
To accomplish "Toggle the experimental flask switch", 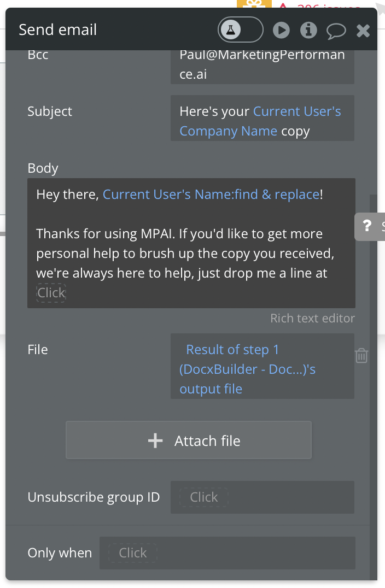I will pos(241,30).
